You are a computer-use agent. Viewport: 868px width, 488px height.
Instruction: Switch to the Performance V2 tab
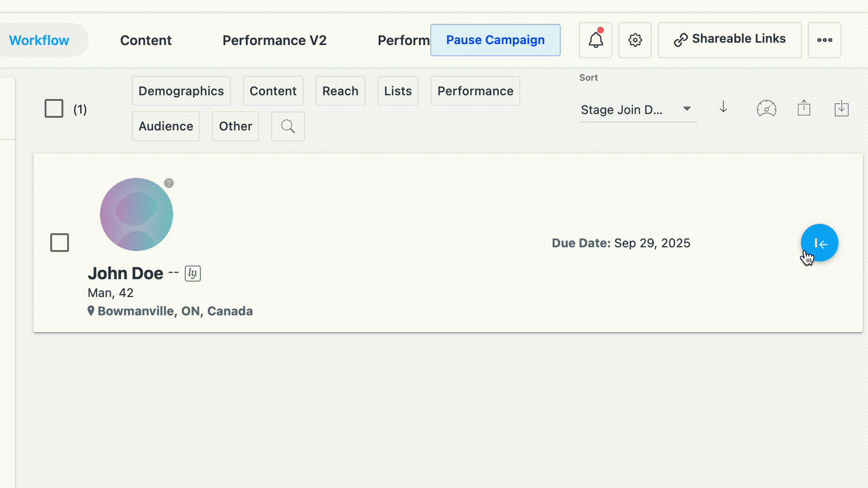tap(274, 40)
